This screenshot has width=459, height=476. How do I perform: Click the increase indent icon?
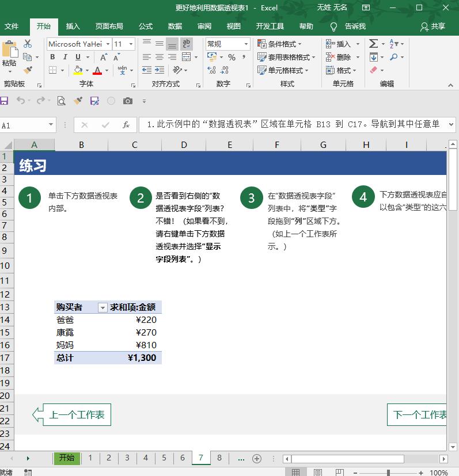click(x=160, y=70)
